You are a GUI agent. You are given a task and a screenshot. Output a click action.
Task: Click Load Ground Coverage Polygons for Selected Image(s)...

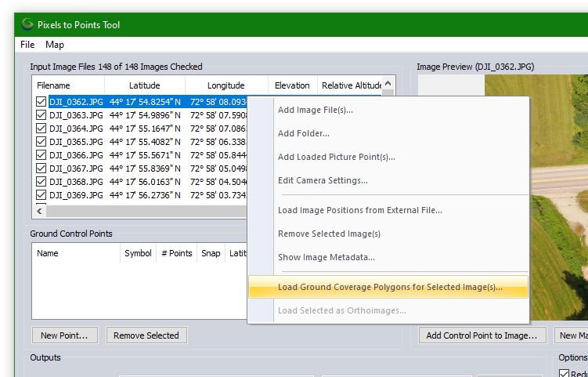(x=388, y=287)
